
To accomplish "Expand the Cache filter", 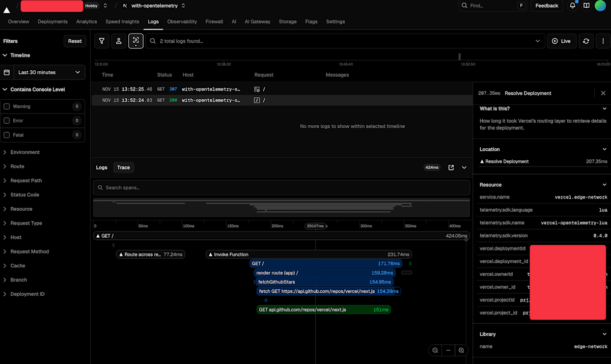I will tap(14, 266).
